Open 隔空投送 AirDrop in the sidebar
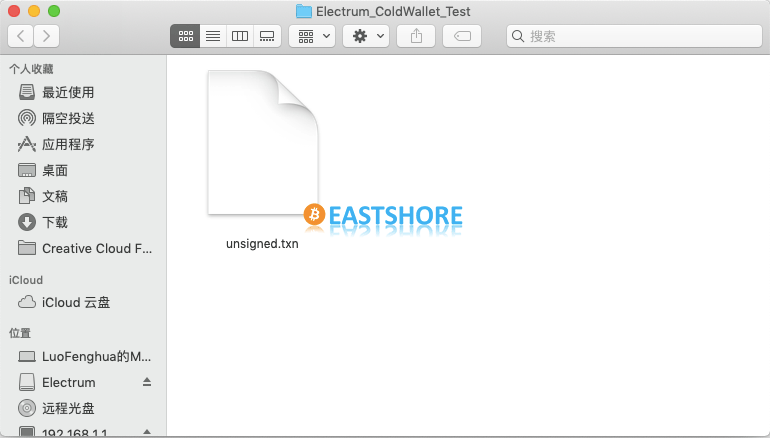 83,118
